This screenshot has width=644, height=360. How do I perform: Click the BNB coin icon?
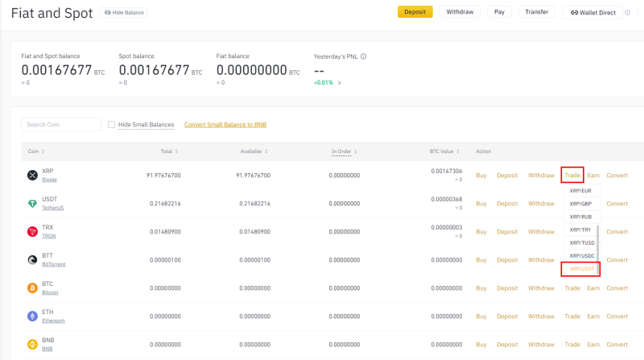(32, 345)
